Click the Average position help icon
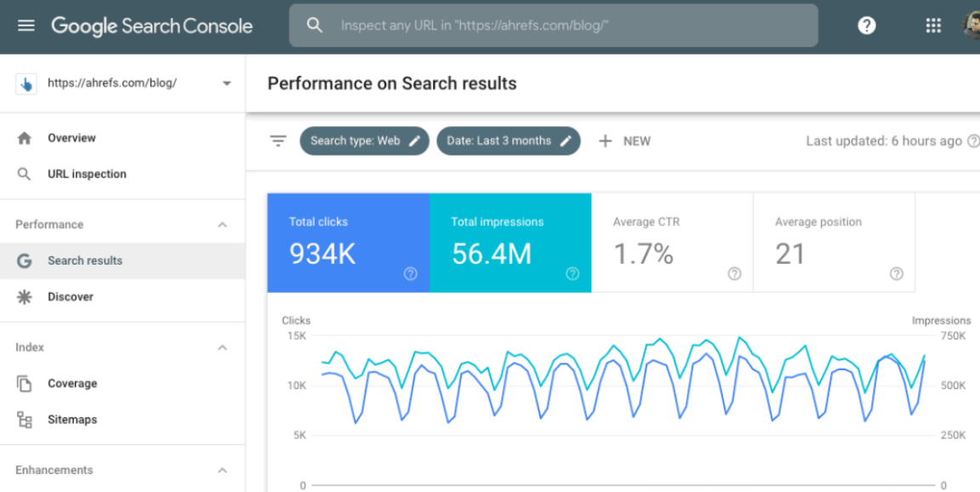The height and width of the screenshot is (492, 980). click(896, 273)
